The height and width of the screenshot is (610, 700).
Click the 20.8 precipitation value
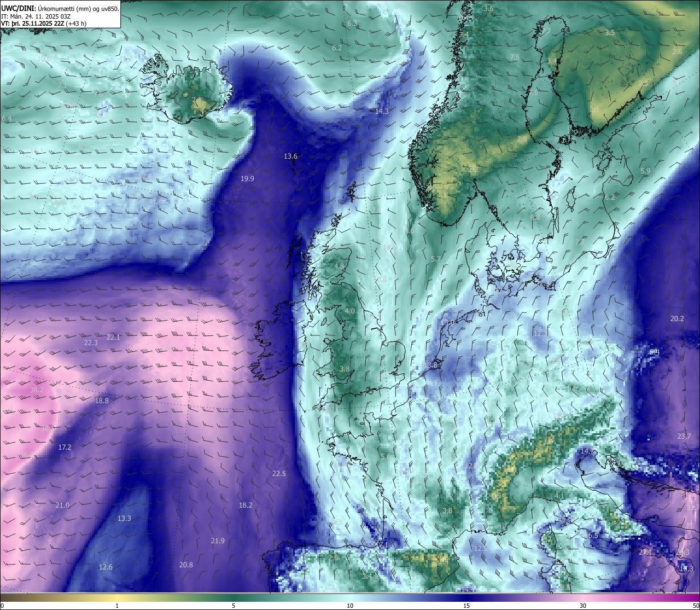pyautogui.click(x=186, y=565)
